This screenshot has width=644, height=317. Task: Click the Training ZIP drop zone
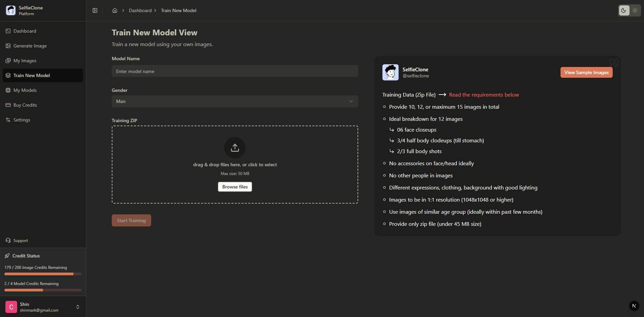(x=235, y=165)
